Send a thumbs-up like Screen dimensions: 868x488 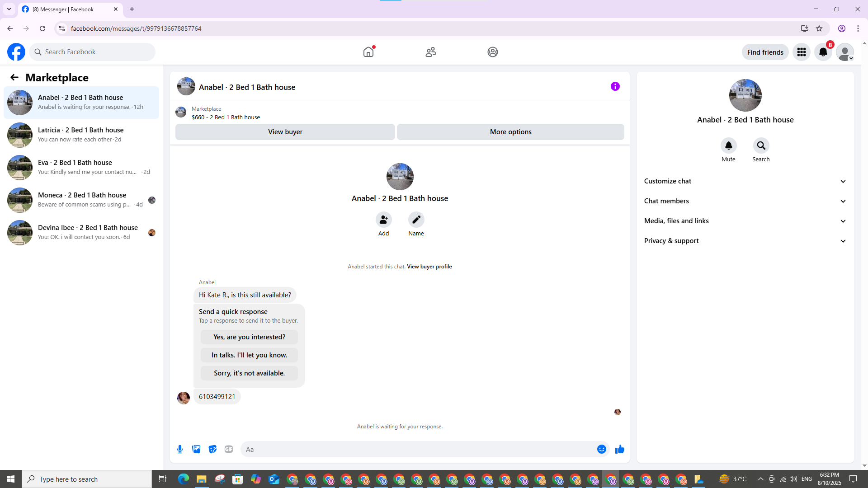coord(619,449)
